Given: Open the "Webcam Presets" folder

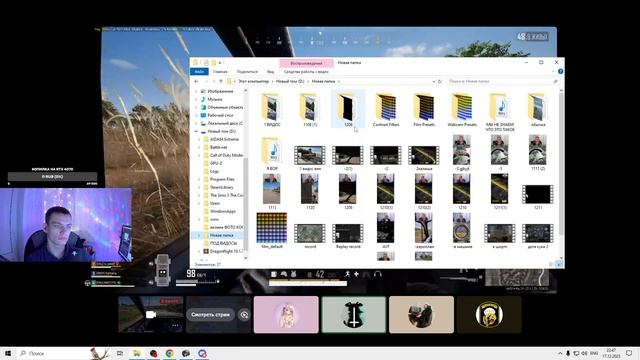Looking at the screenshot, I should 462,109.
